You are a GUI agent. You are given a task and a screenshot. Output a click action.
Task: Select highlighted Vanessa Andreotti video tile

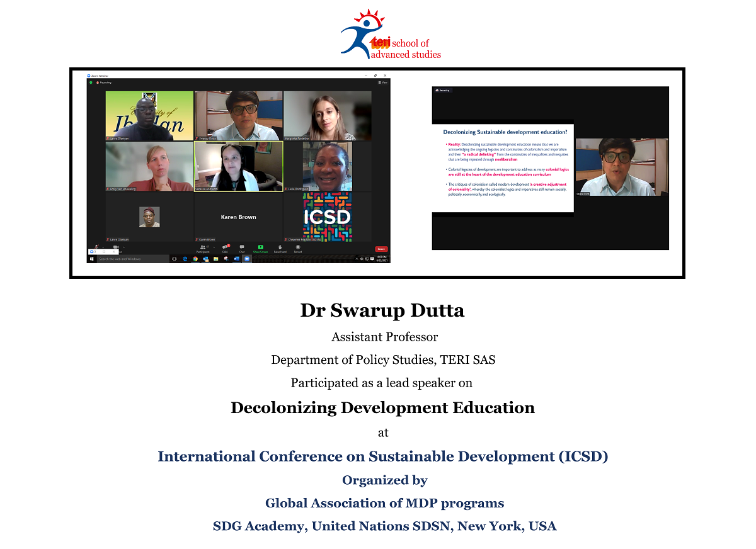pos(238,166)
